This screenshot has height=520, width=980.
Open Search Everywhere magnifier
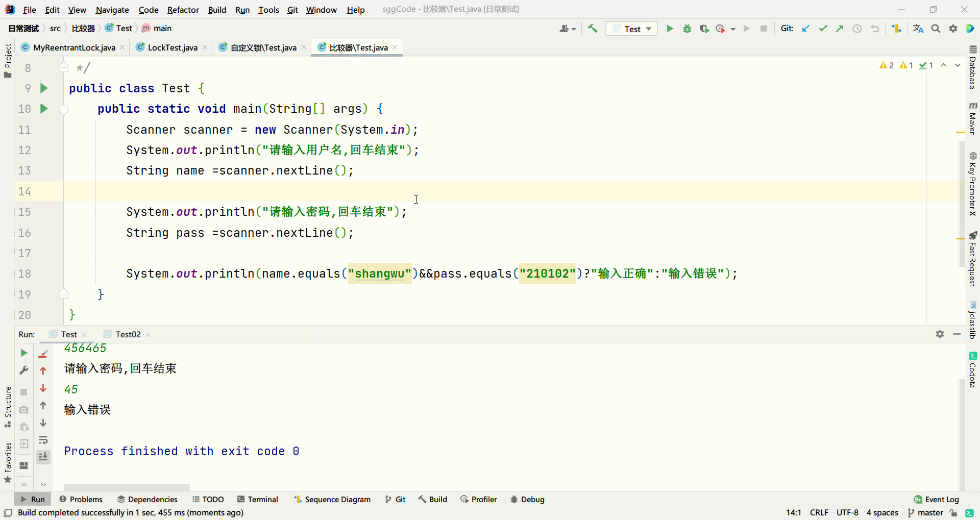point(936,29)
